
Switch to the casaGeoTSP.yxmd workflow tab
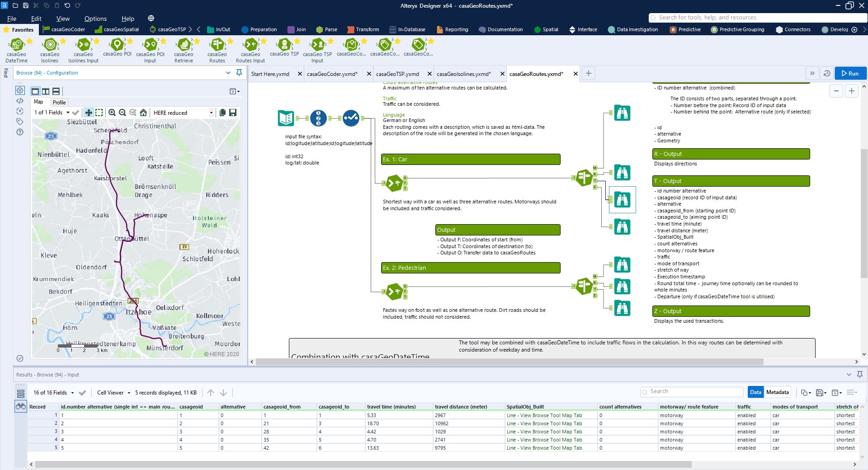[397, 74]
